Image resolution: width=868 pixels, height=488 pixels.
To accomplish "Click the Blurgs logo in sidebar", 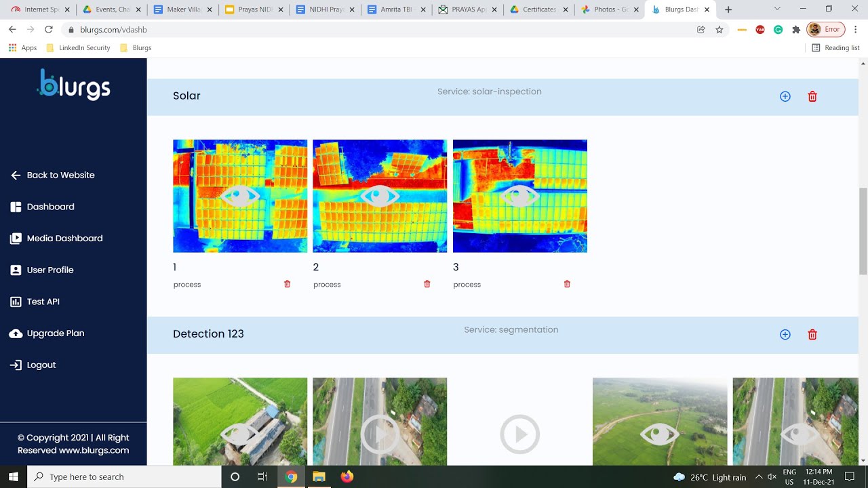I will [73, 85].
